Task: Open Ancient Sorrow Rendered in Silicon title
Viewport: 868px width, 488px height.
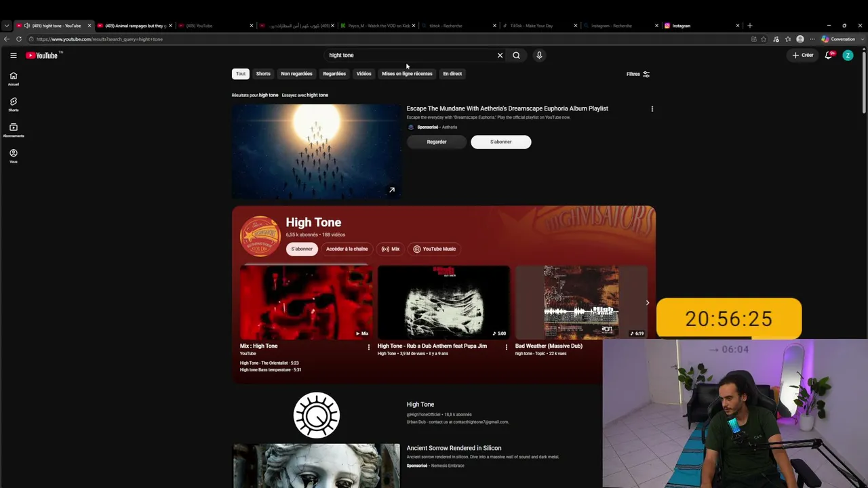Action: 454,448
